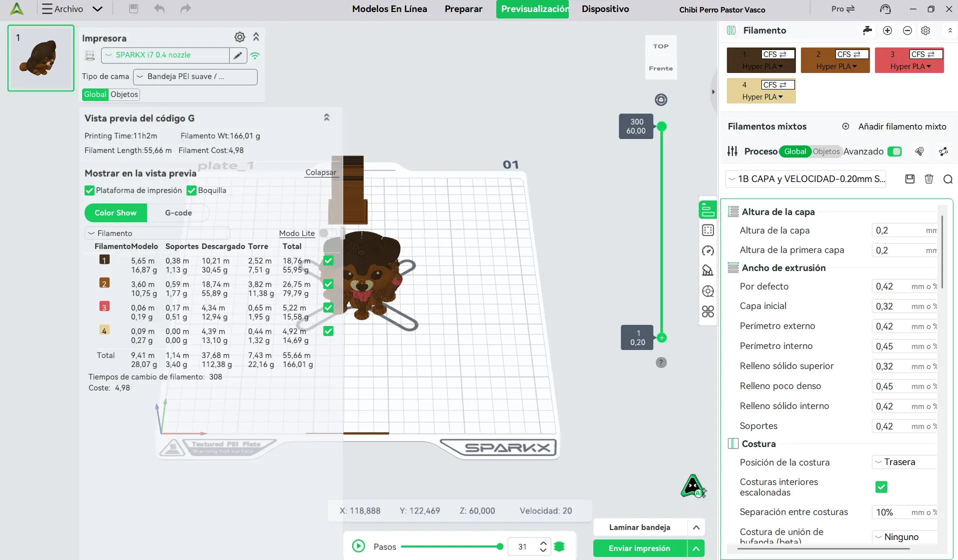Edit the SPARKX i7 printer preset with the pencil
This screenshot has height=560, width=958.
click(x=238, y=55)
